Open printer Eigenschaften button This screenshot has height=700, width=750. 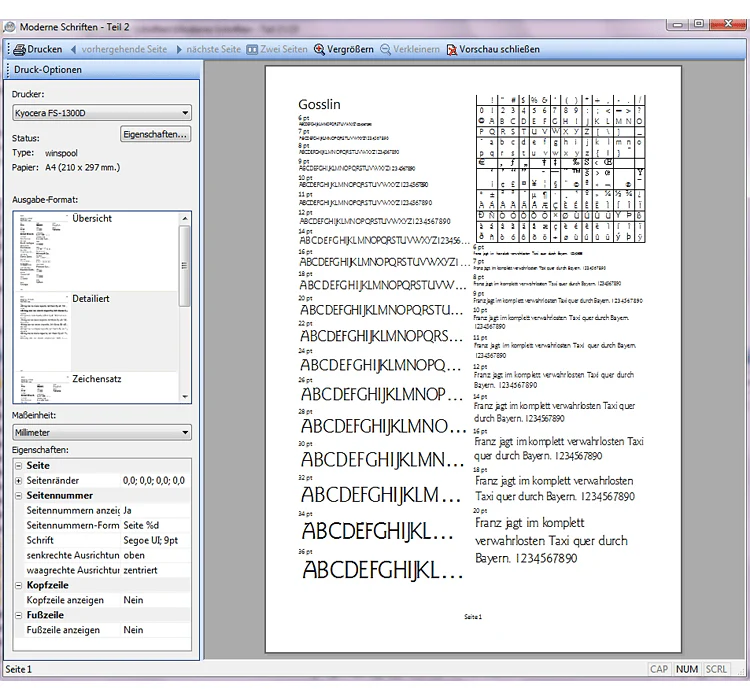tap(155, 134)
